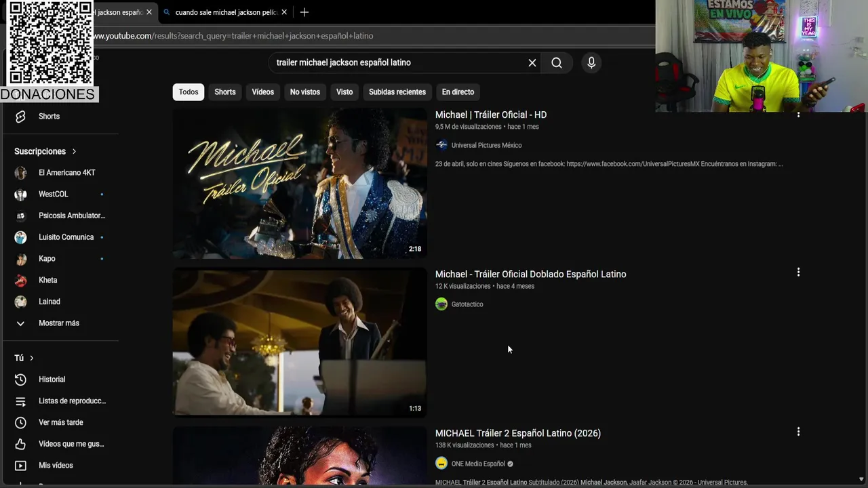Image resolution: width=868 pixels, height=488 pixels.
Task: Click the browser address bar URL
Action: tap(233, 36)
